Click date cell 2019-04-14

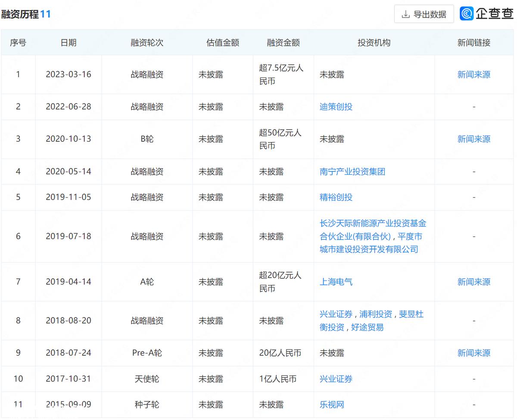pos(69,282)
